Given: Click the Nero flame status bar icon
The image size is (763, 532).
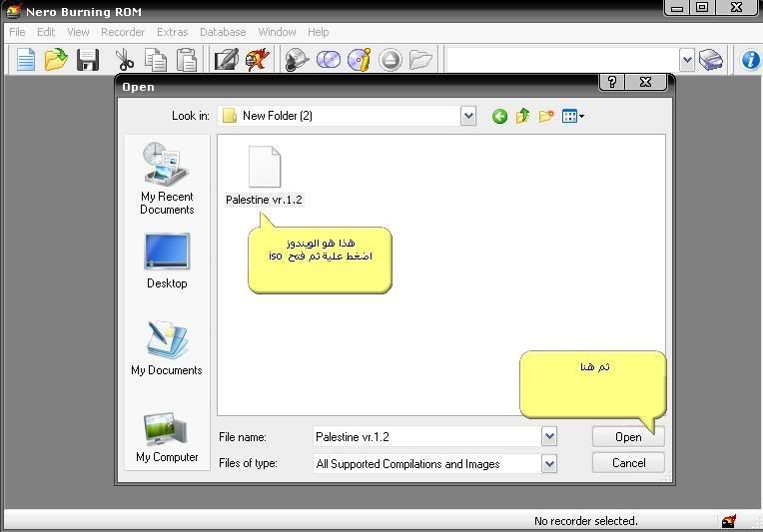Looking at the screenshot, I should [728, 521].
